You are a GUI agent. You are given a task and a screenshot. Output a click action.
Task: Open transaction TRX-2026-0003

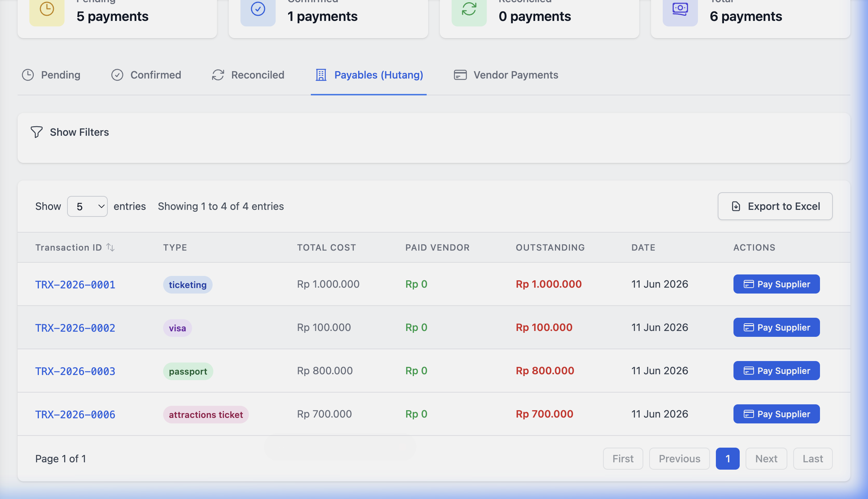(75, 371)
